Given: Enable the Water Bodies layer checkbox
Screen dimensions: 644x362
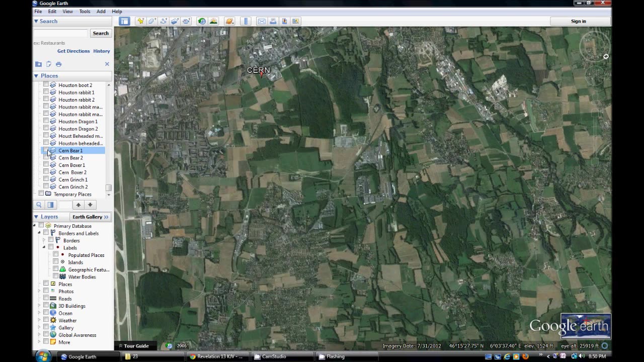Looking at the screenshot, I should [56, 277].
